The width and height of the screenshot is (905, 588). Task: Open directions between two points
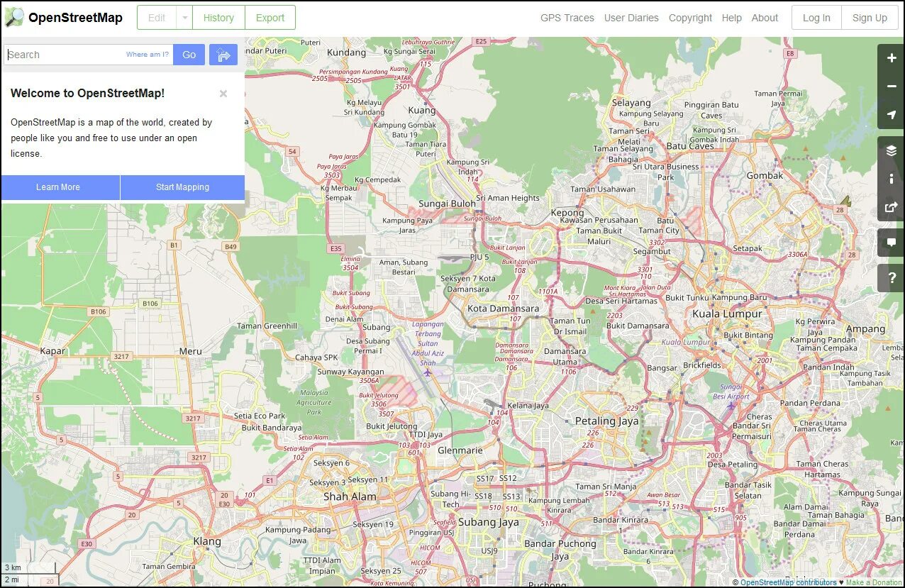click(223, 55)
